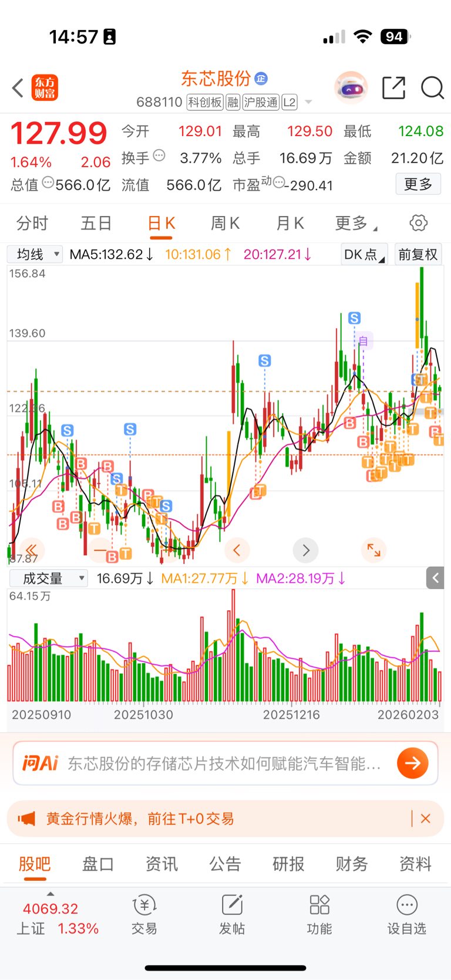This screenshot has height=980, width=451.
Task: Switch to 五日 chart tab
Action: pos(96,224)
